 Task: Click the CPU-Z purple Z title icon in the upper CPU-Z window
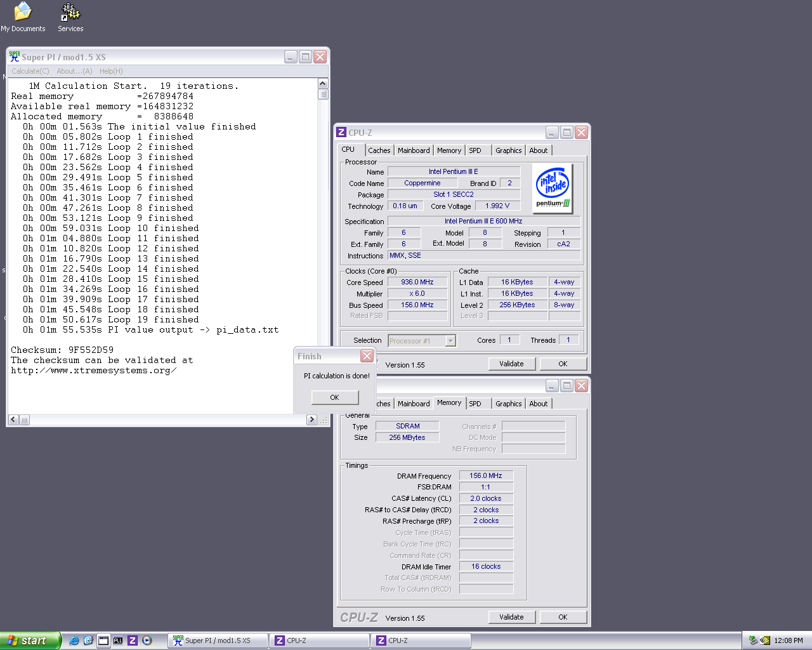(341, 132)
